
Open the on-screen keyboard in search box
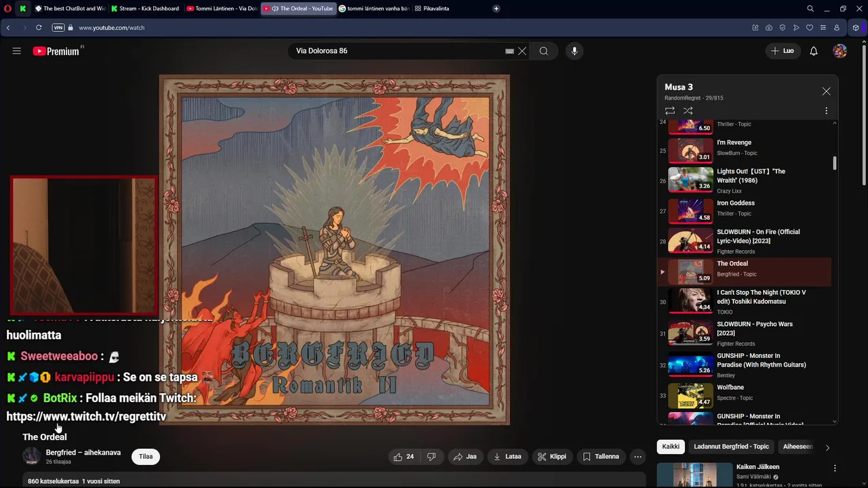(509, 51)
